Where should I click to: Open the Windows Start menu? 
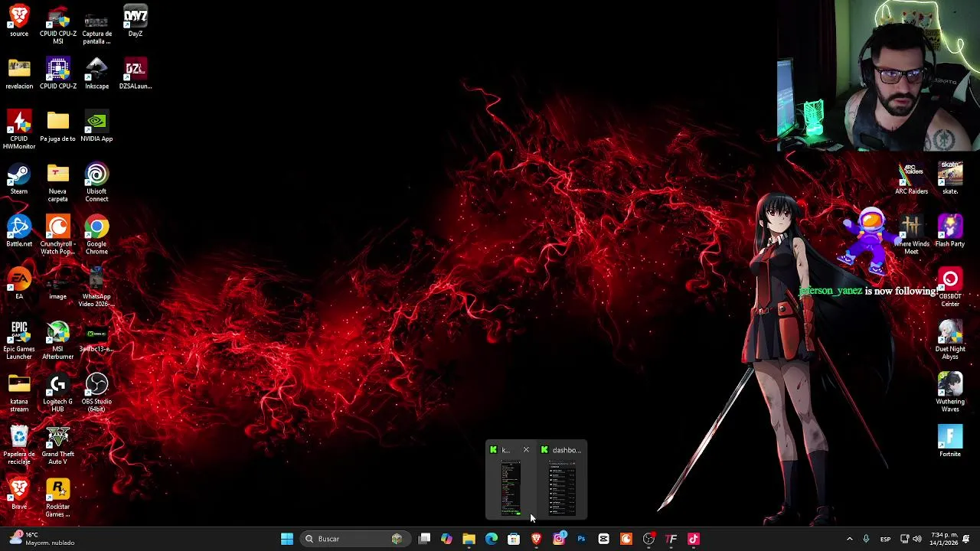(x=287, y=539)
